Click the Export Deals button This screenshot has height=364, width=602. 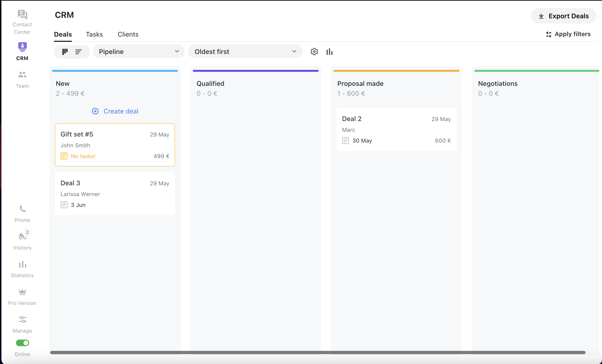click(x=563, y=16)
